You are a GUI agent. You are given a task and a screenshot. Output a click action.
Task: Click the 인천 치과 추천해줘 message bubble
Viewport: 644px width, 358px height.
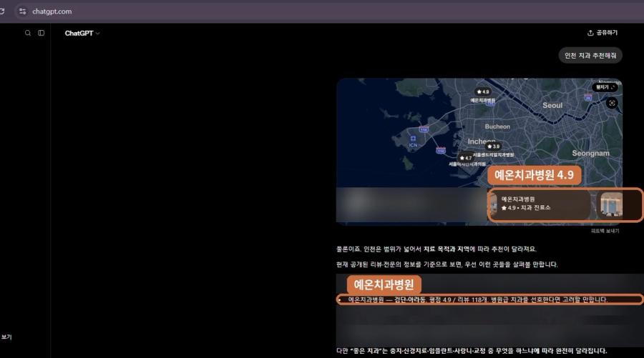pyautogui.click(x=590, y=55)
